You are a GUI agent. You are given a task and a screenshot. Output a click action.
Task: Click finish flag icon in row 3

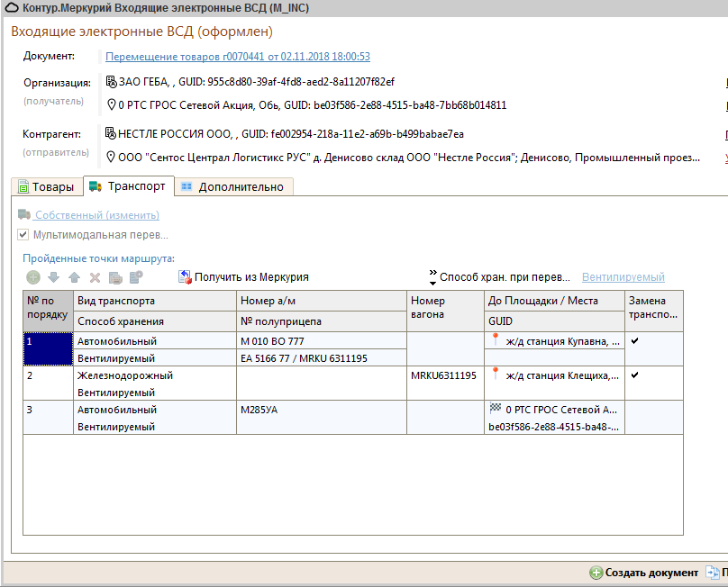click(496, 408)
